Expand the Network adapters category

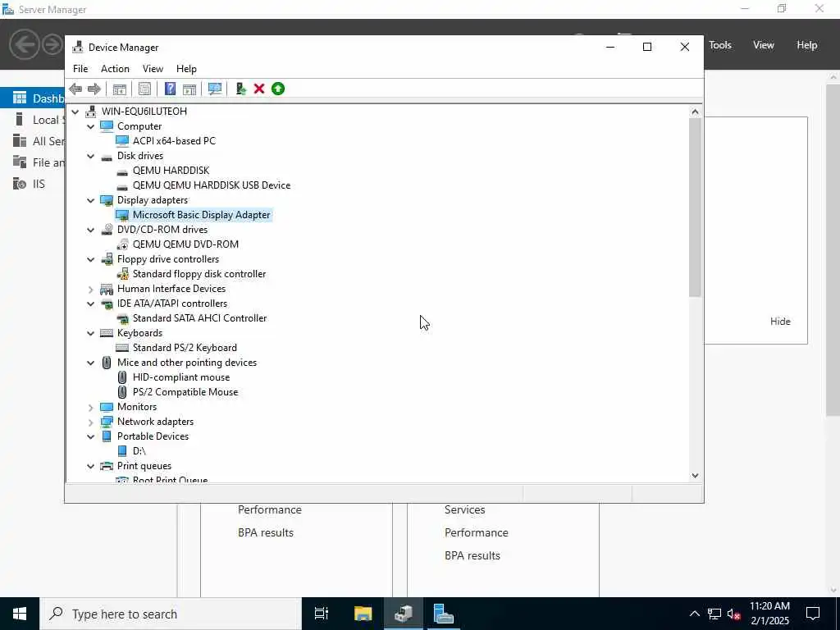tap(91, 422)
